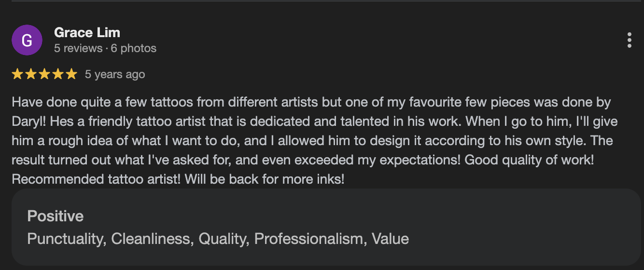Click "Recommended tattoo artist!" in the review text
This screenshot has height=270, width=644.
96,179
